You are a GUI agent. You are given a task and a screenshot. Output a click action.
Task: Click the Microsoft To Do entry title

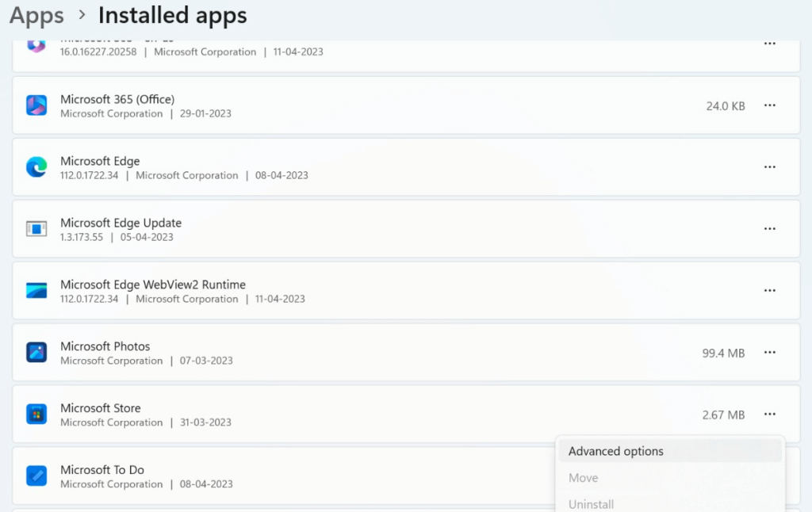pyautogui.click(x=102, y=470)
